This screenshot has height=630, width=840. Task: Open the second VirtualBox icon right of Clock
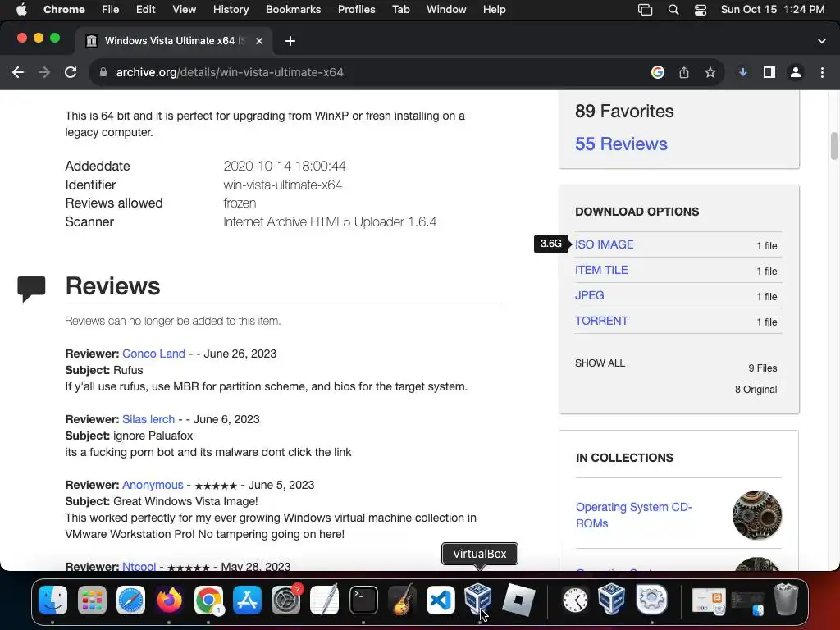point(611,600)
